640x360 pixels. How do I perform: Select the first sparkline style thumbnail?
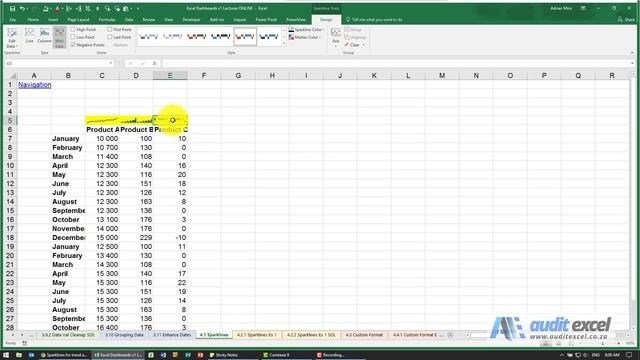point(149,37)
